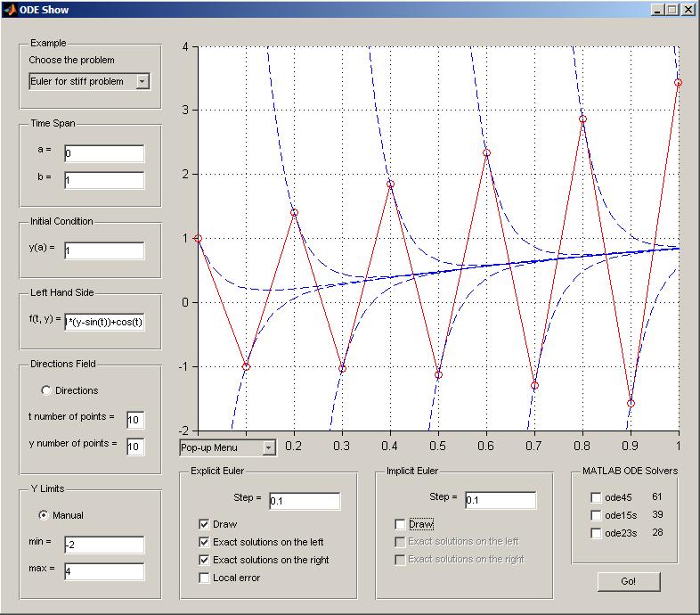Viewport: 700px width, 615px height.
Task: Close the ODE Show window
Action: (688, 10)
